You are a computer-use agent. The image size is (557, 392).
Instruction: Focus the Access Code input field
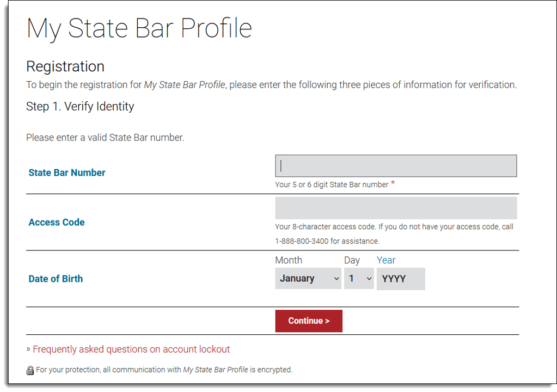[x=396, y=207]
